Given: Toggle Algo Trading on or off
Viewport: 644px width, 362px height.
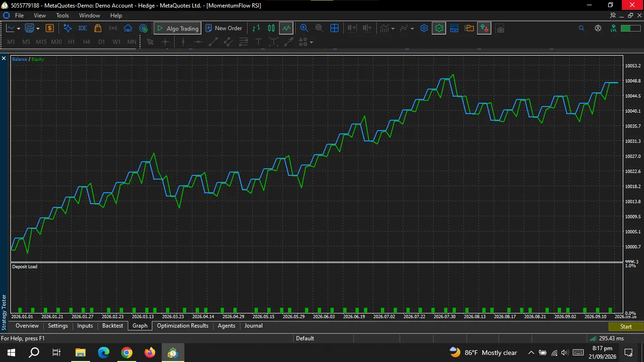Looking at the screenshot, I should 177,28.
